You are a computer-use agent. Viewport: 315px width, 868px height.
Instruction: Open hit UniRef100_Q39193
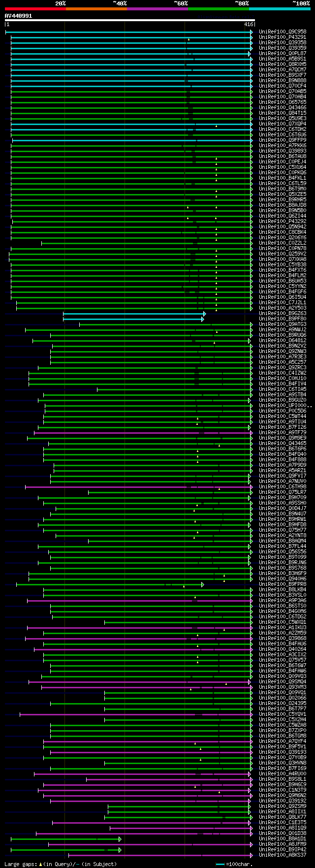point(283,752)
